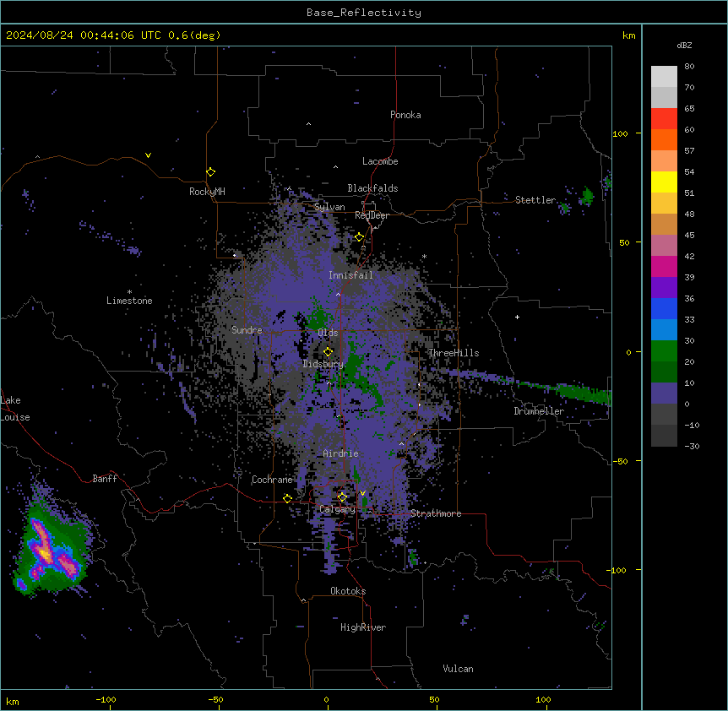Click the yellow diamond marker below Cochrane

287,498
